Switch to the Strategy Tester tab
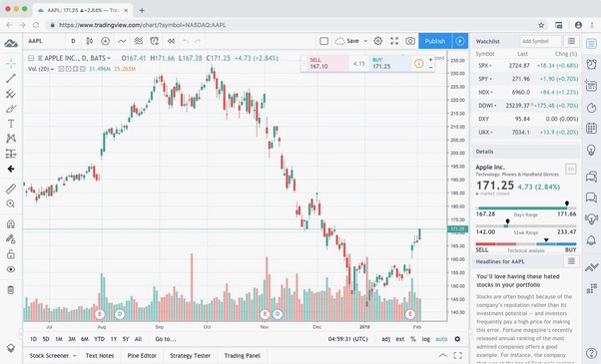 coord(190,356)
